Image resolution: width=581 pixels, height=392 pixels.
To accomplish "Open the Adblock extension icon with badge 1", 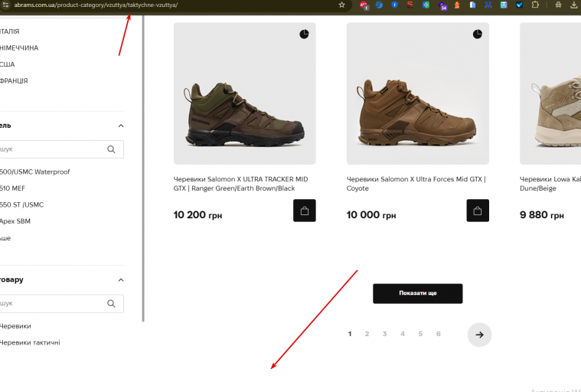I will coord(364,5).
